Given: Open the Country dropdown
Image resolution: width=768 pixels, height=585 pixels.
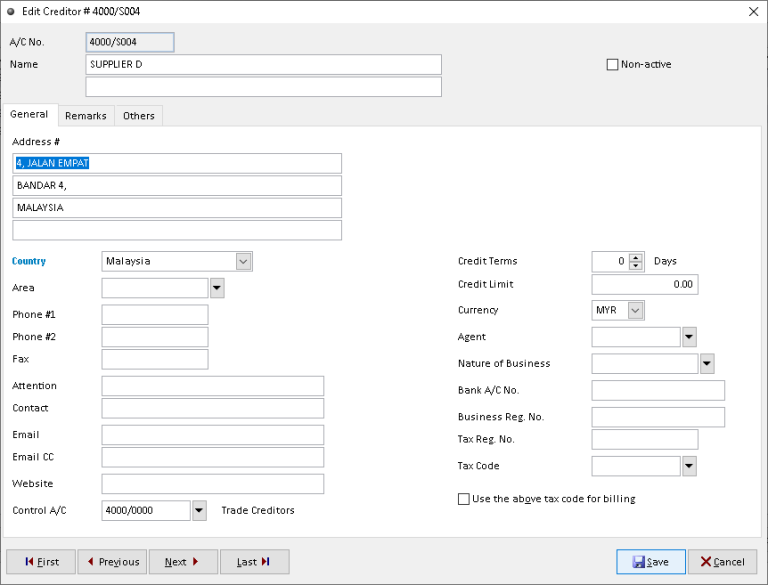Looking at the screenshot, I should [x=243, y=261].
